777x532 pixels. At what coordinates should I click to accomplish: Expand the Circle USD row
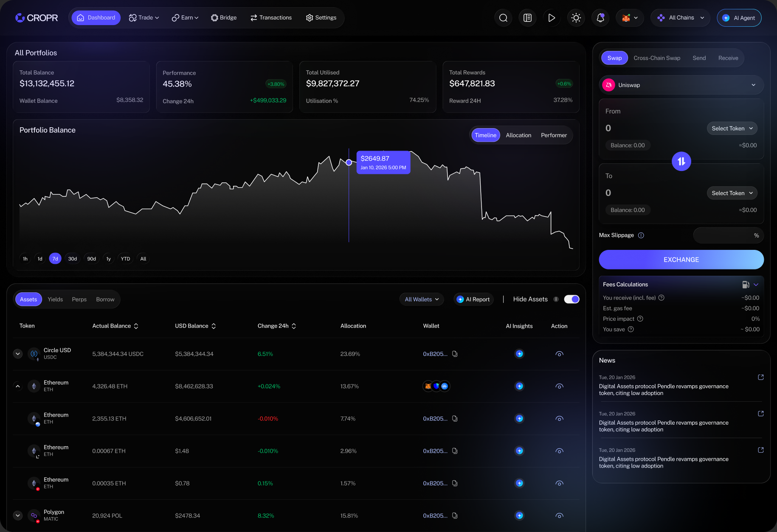tap(18, 354)
